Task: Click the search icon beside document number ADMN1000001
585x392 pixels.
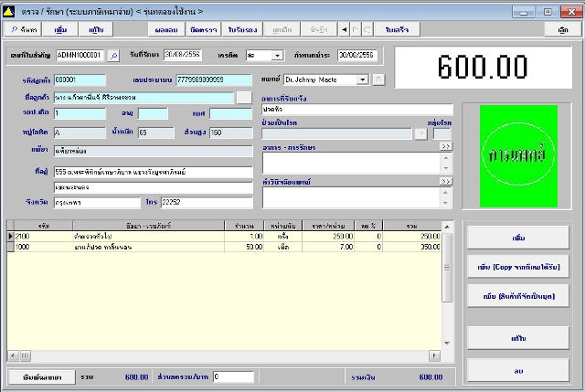Action: tap(114, 55)
